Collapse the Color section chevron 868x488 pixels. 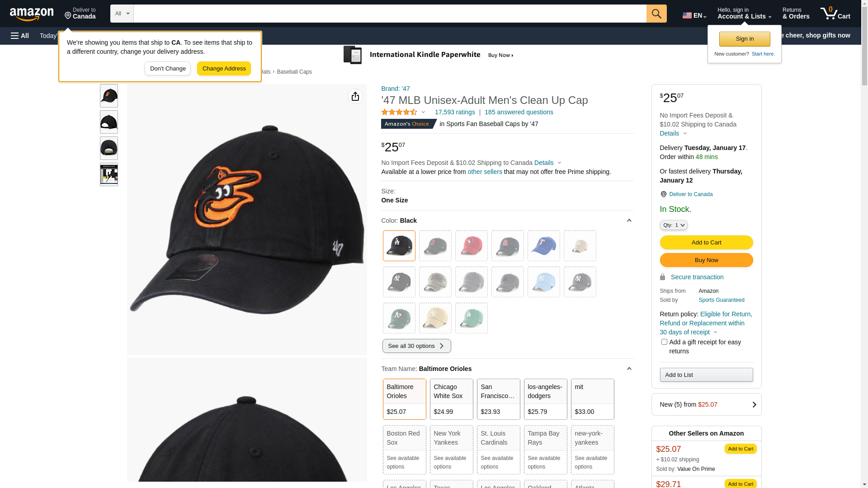click(629, 221)
